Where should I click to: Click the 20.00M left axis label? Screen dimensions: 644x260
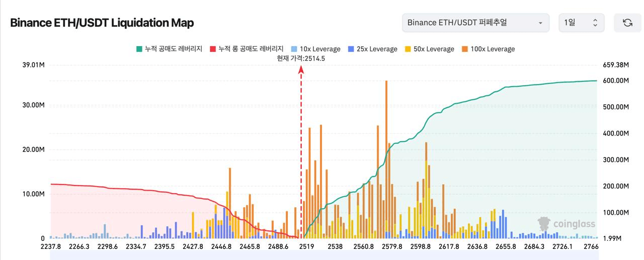[33, 149]
